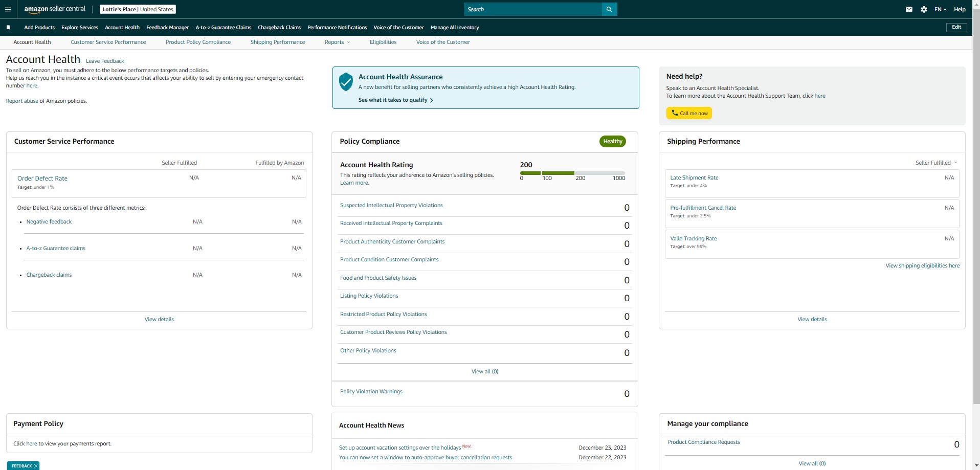Screen dimensions: 980x470
Task: Open the EN language dropdown
Action: tap(940, 9)
